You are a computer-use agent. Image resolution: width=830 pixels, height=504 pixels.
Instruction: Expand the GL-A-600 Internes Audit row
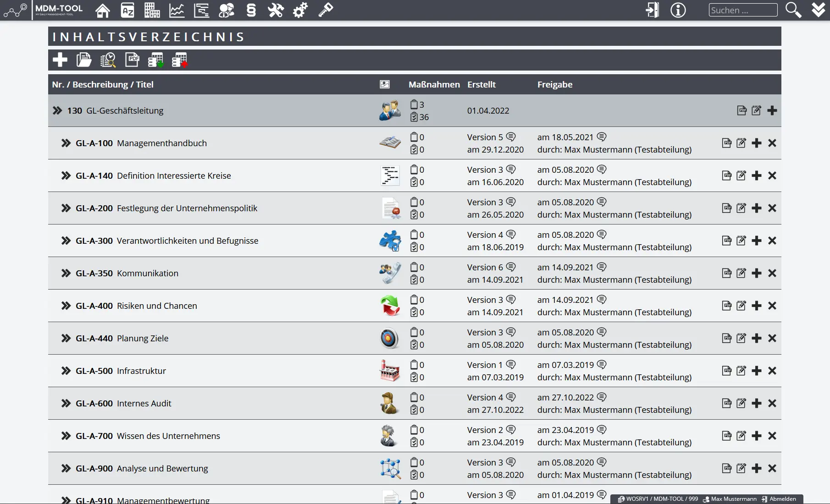coord(66,403)
